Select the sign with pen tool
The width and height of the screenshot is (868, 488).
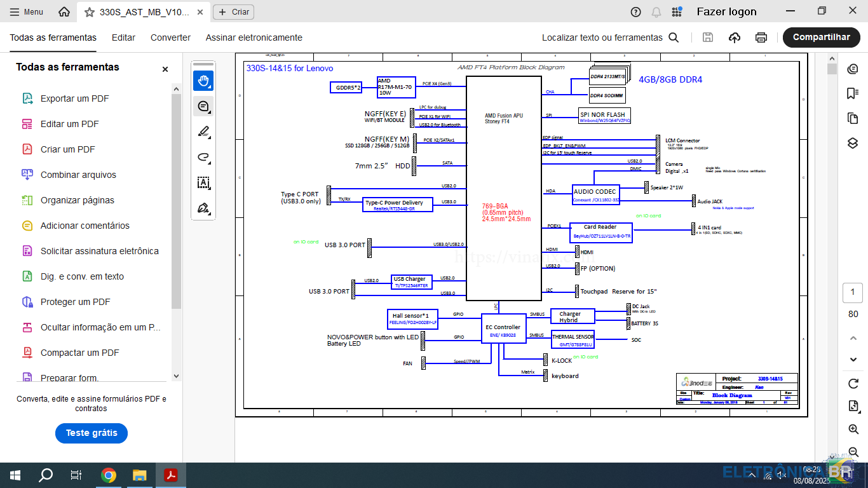[203, 208]
